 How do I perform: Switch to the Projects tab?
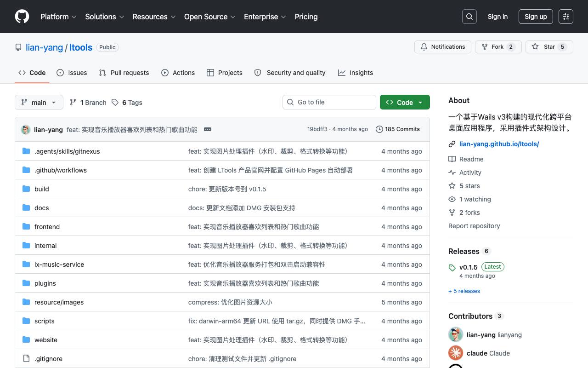click(225, 73)
